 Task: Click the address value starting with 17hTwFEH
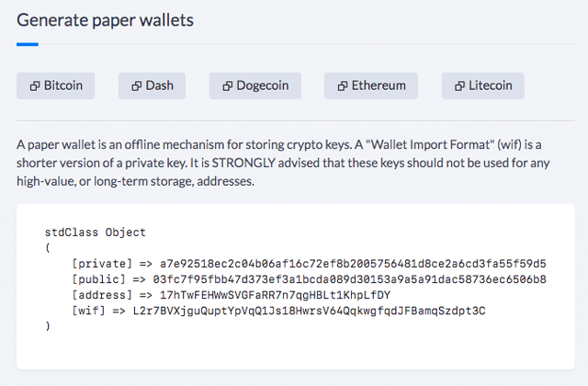(276, 295)
